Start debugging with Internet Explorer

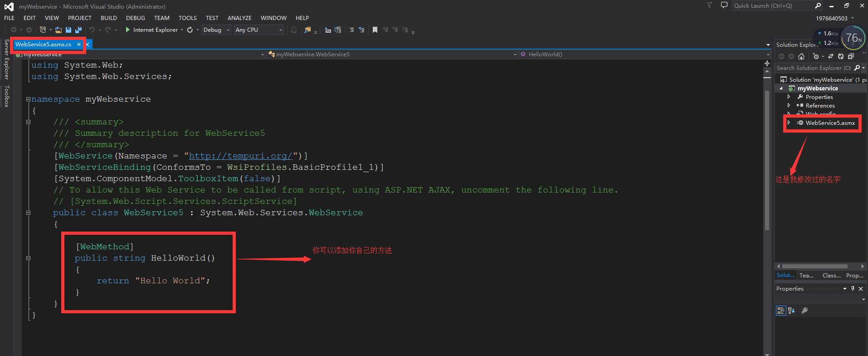152,30
